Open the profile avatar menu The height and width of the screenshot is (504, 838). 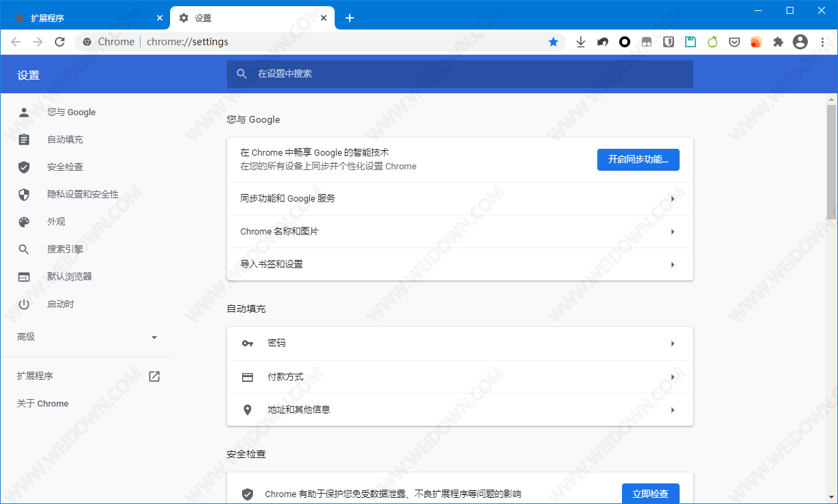click(800, 42)
